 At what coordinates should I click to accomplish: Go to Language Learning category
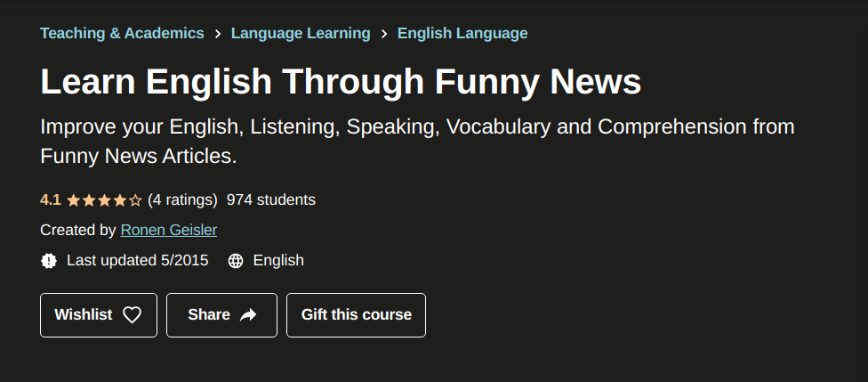tap(301, 33)
